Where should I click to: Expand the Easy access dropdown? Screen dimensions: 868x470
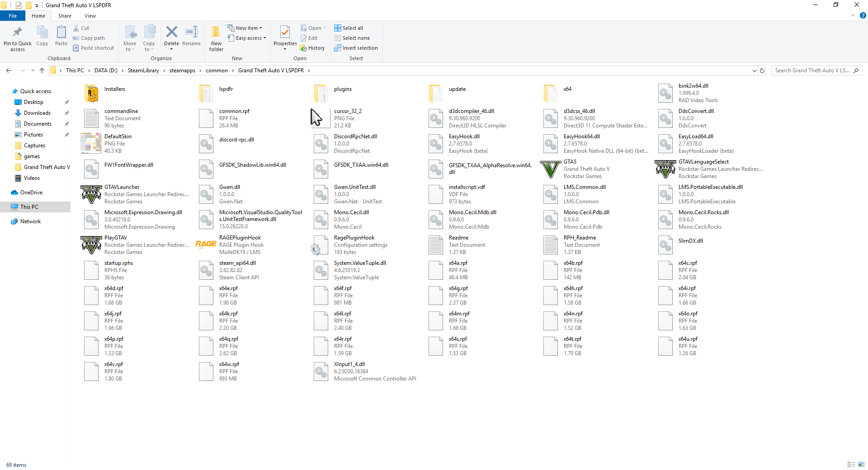[x=246, y=38]
